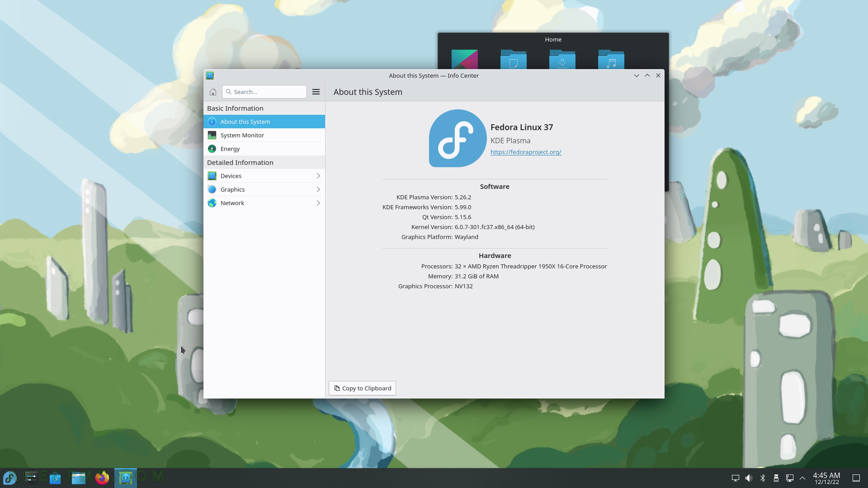Click the display configuration tray icon
This screenshot has height=488, width=868.
pos(736,478)
